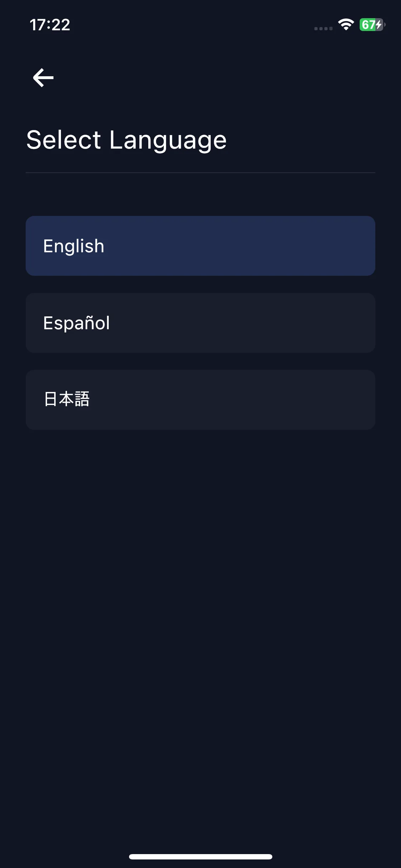Click the 67 battery percentage number

coord(368,25)
